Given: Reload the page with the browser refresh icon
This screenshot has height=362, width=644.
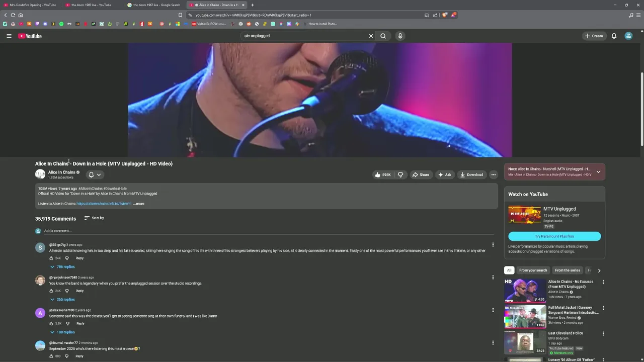Looking at the screenshot, I should point(13,15).
